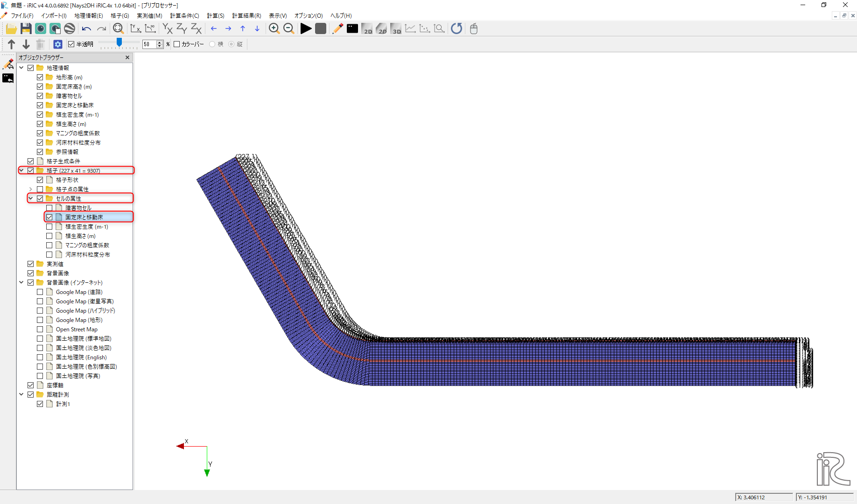Click the fit-to-window magnifier icon
Image resolution: width=857 pixels, height=504 pixels.
[x=119, y=29]
